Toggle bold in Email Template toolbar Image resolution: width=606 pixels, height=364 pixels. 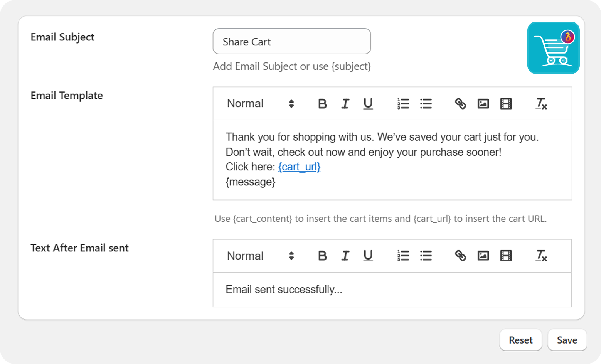point(322,104)
